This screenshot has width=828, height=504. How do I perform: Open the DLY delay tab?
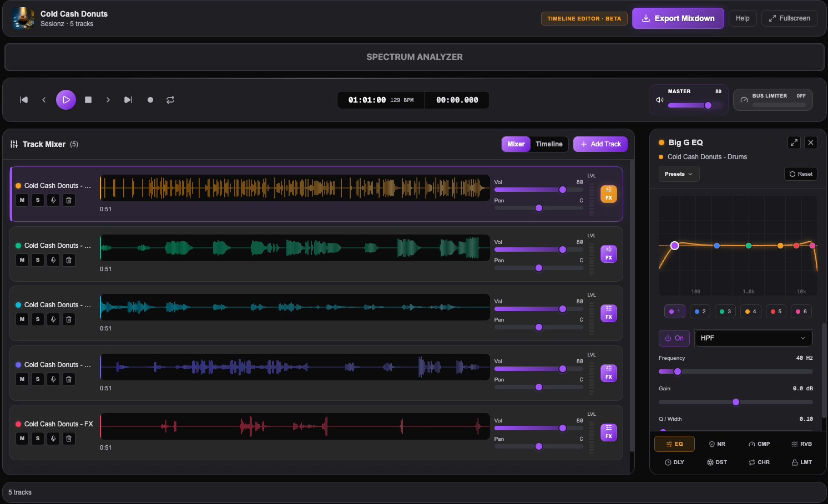coord(674,462)
